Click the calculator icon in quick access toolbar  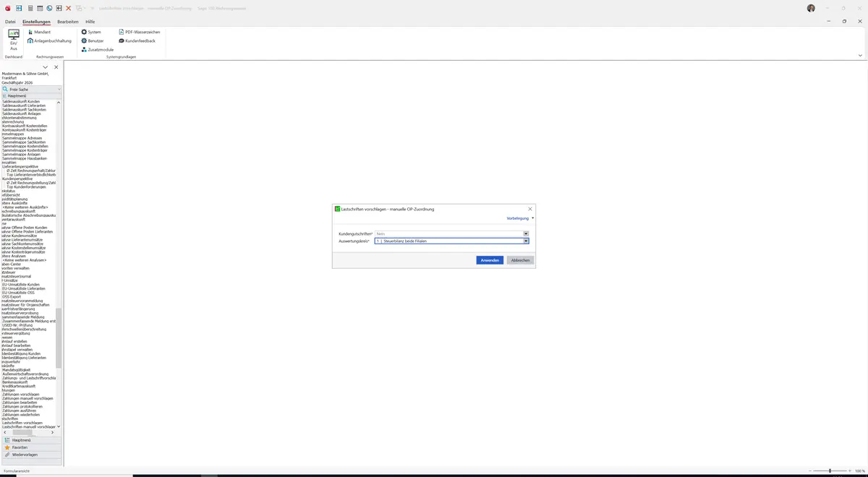point(30,8)
